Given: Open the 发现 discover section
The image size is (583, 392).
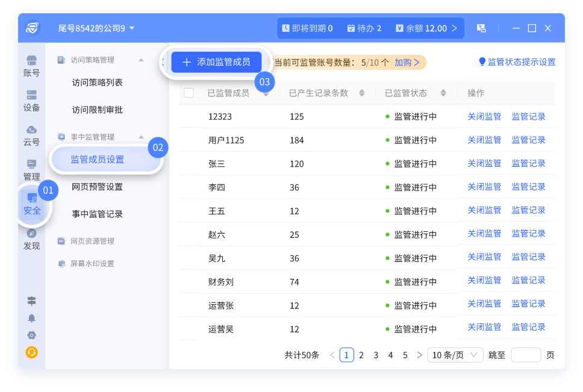Looking at the screenshot, I should (x=31, y=239).
